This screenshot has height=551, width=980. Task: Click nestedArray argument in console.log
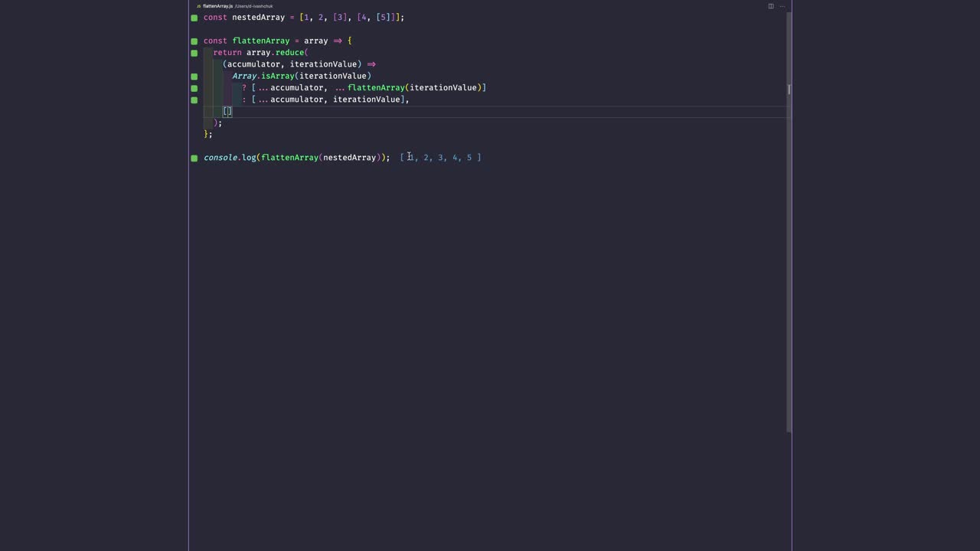[349, 158]
